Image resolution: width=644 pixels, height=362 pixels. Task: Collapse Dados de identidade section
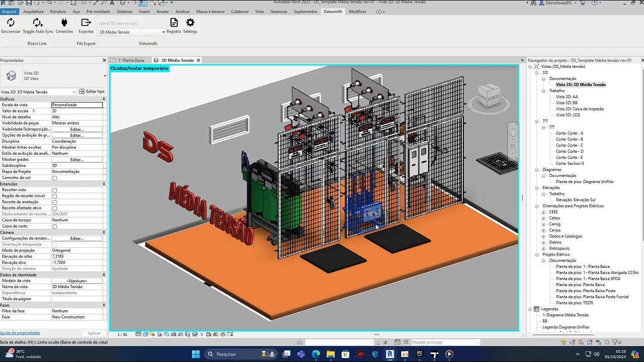[x=104, y=275]
